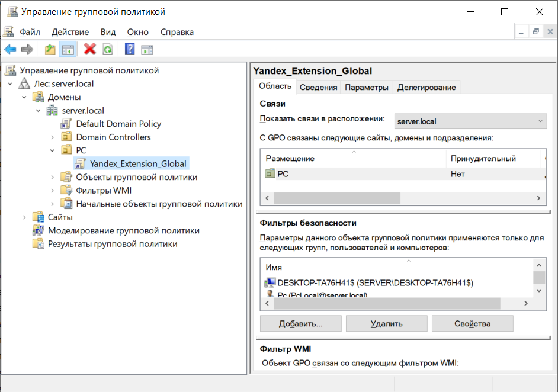Click the Добавить... button
Image resolution: width=558 pixels, height=392 pixels.
[x=300, y=323]
